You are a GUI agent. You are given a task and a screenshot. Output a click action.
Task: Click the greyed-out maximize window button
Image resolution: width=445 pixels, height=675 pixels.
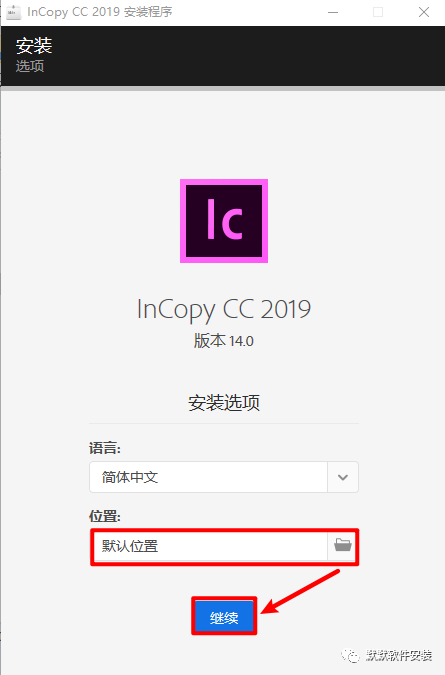378,12
